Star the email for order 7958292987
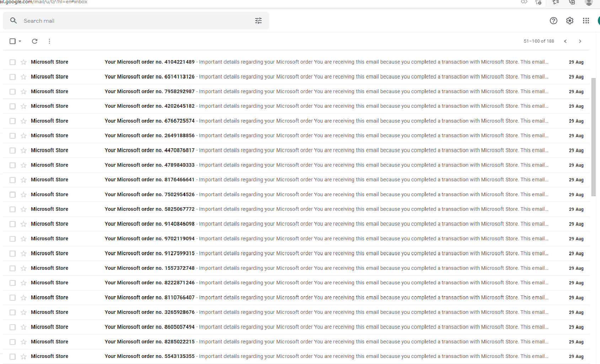600x364 pixels. [23, 92]
